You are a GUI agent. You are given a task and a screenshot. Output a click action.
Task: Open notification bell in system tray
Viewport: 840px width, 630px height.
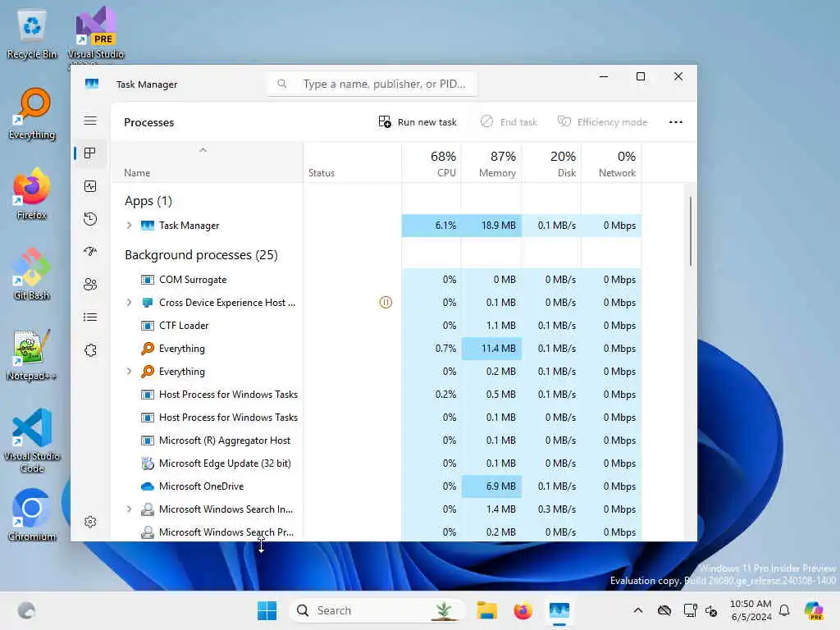click(x=784, y=610)
